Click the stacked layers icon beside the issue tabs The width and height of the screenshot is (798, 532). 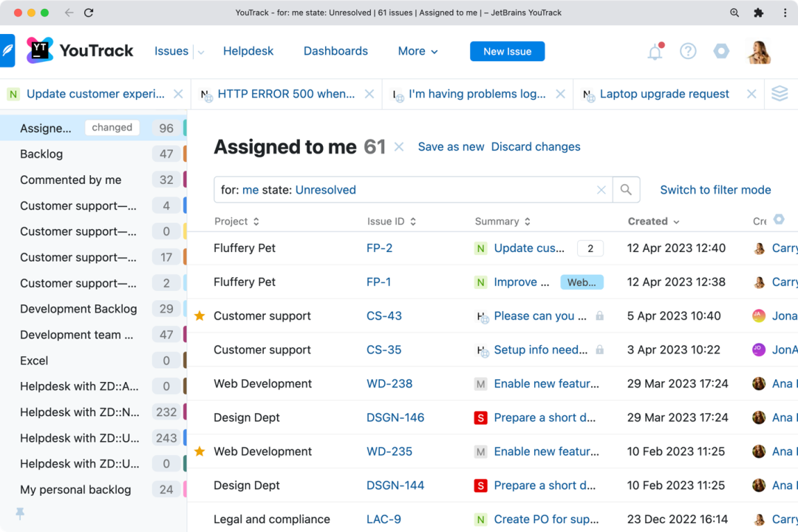coord(780,94)
